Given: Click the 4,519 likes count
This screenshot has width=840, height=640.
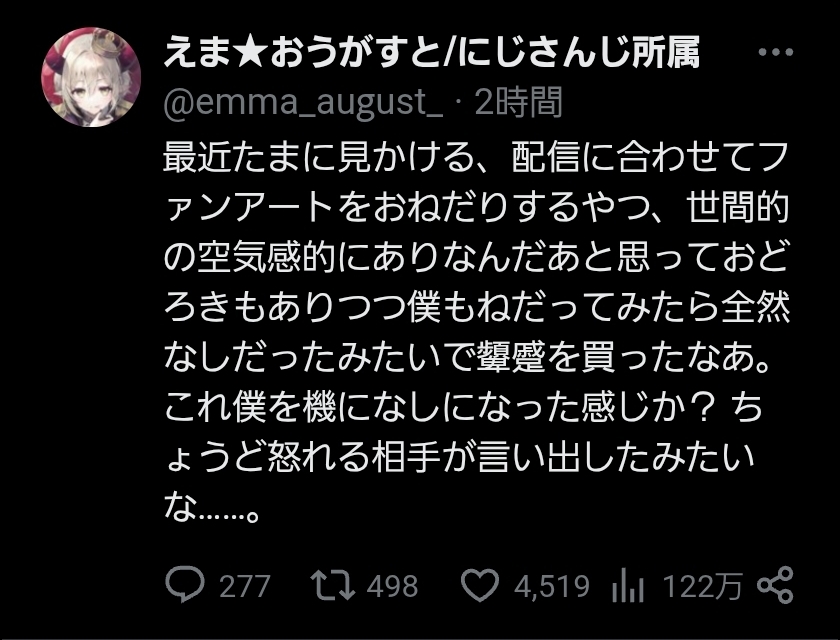Looking at the screenshot, I should (552, 586).
